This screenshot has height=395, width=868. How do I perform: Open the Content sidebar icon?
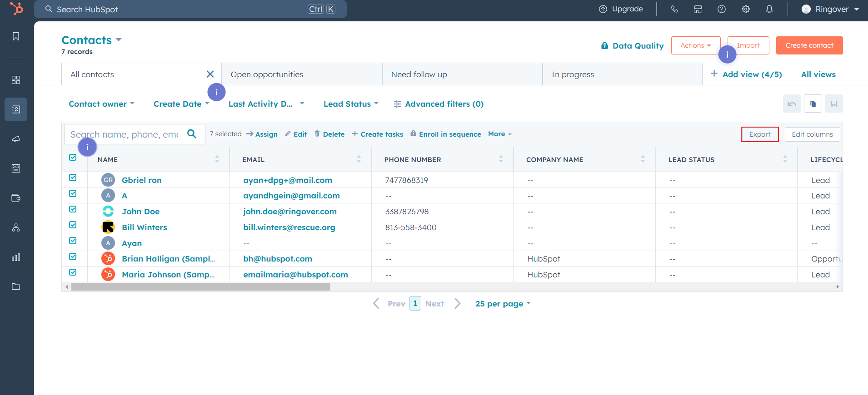[16, 168]
